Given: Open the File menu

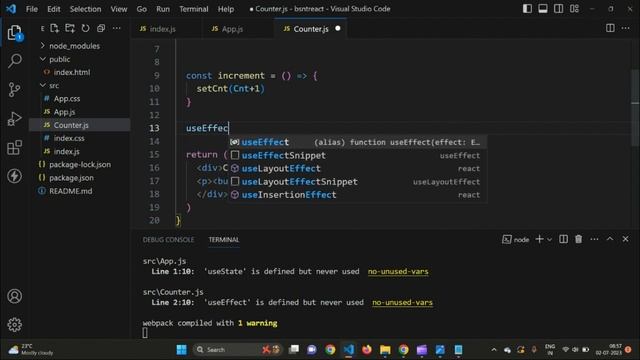Looking at the screenshot, I should click(x=31, y=9).
